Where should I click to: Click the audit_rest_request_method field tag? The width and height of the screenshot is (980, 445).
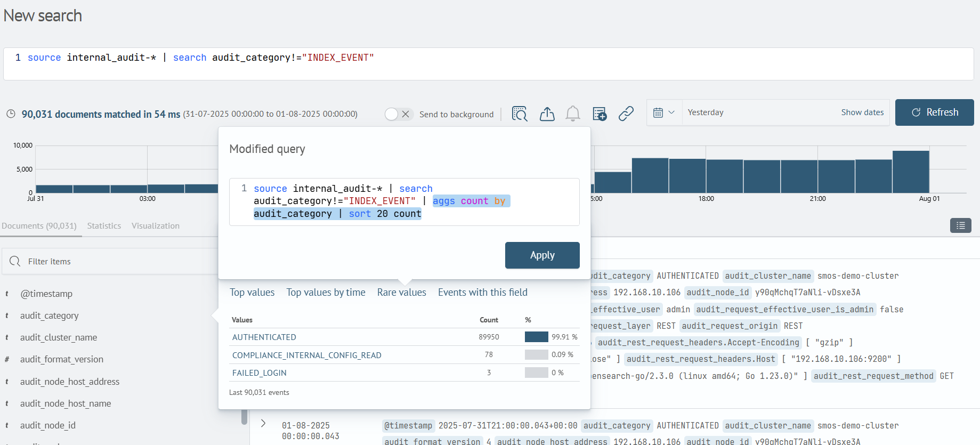[x=873, y=376]
